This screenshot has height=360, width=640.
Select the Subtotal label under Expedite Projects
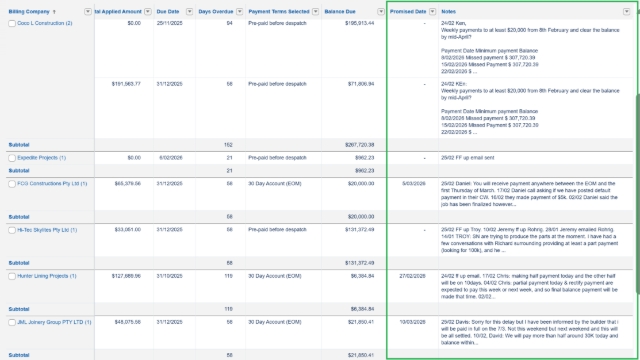pos(19,171)
